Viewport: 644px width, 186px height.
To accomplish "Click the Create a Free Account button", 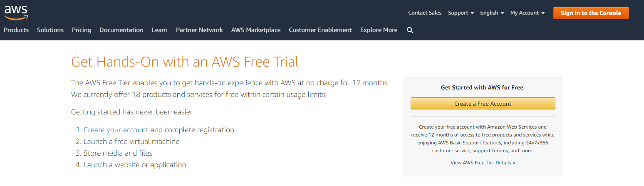I will coord(483,104).
